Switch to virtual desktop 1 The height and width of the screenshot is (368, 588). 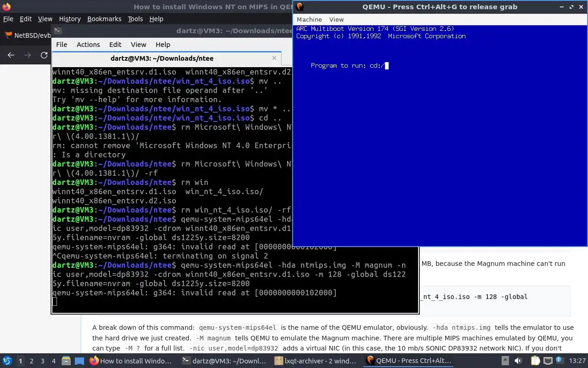point(20,361)
